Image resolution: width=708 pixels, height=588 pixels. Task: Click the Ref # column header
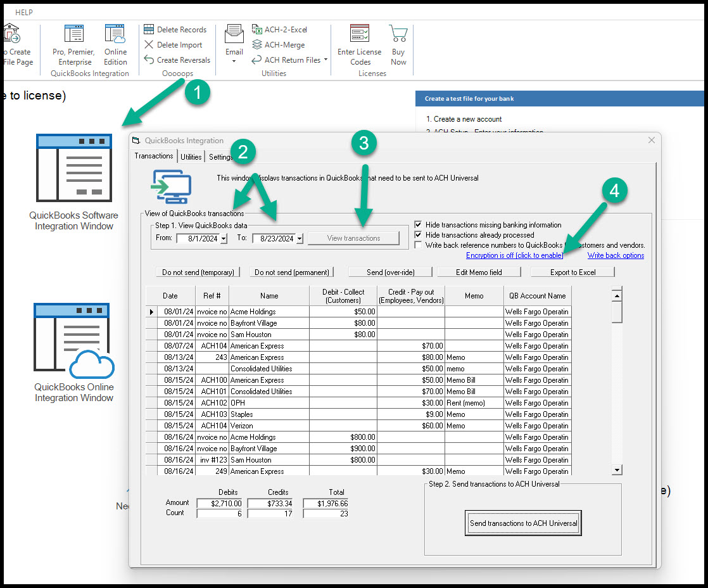tap(212, 296)
